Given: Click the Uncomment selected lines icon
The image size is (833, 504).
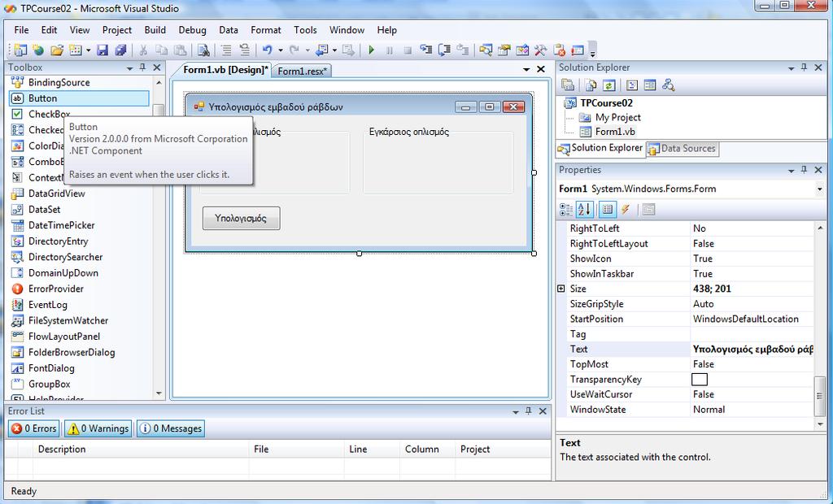Looking at the screenshot, I should tap(244, 50).
